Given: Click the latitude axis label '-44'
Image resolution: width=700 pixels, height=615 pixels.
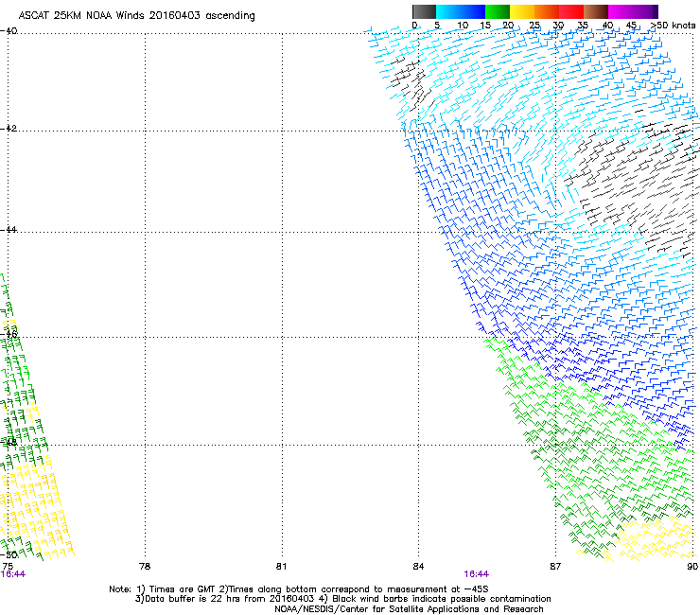Looking at the screenshot, I should pyautogui.click(x=9, y=230).
